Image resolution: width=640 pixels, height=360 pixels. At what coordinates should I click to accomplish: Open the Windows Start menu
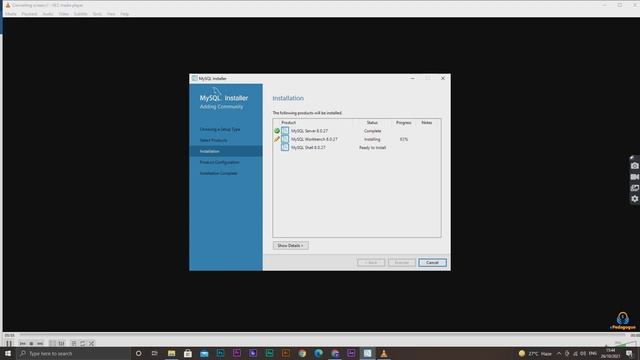[8, 353]
